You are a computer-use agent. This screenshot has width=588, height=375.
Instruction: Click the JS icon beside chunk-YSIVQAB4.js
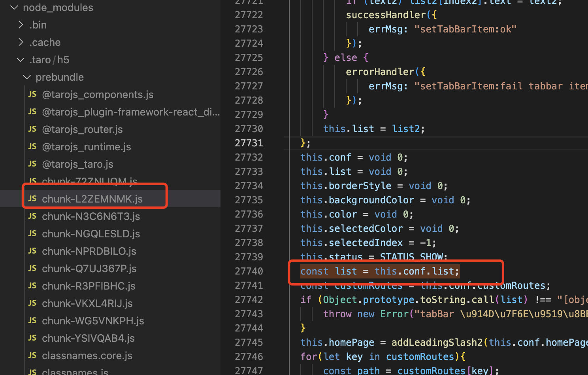click(x=32, y=338)
